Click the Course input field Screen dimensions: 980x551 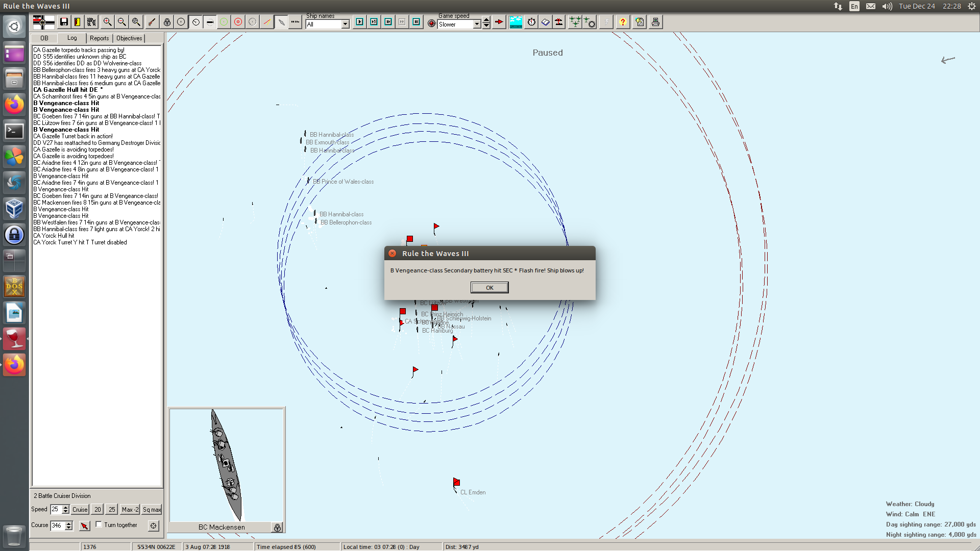57,525
